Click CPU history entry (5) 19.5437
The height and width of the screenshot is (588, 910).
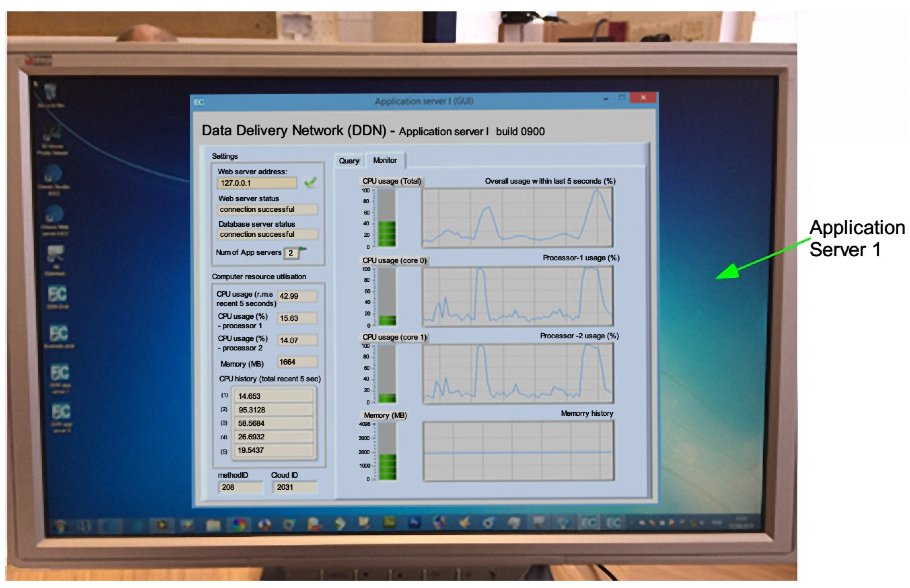(x=274, y=450)
